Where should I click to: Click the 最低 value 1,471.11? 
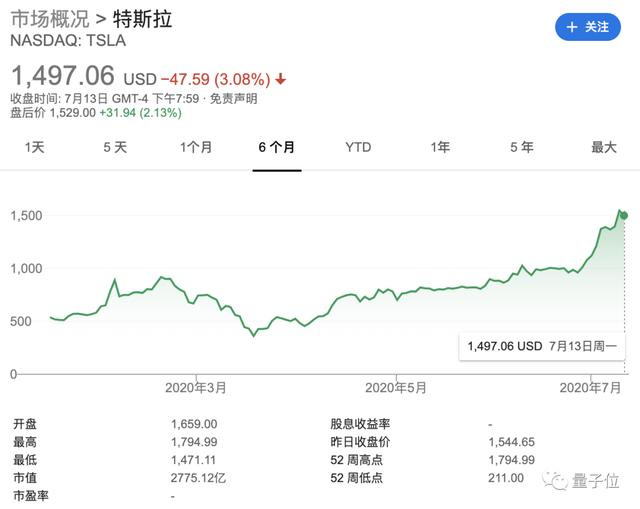[x=193, y=460]
